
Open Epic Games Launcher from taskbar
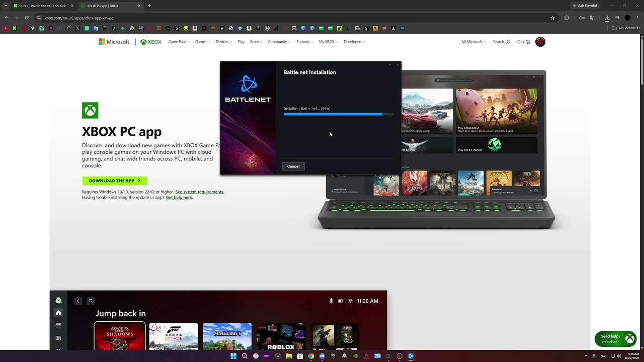(x=333, y=356)
